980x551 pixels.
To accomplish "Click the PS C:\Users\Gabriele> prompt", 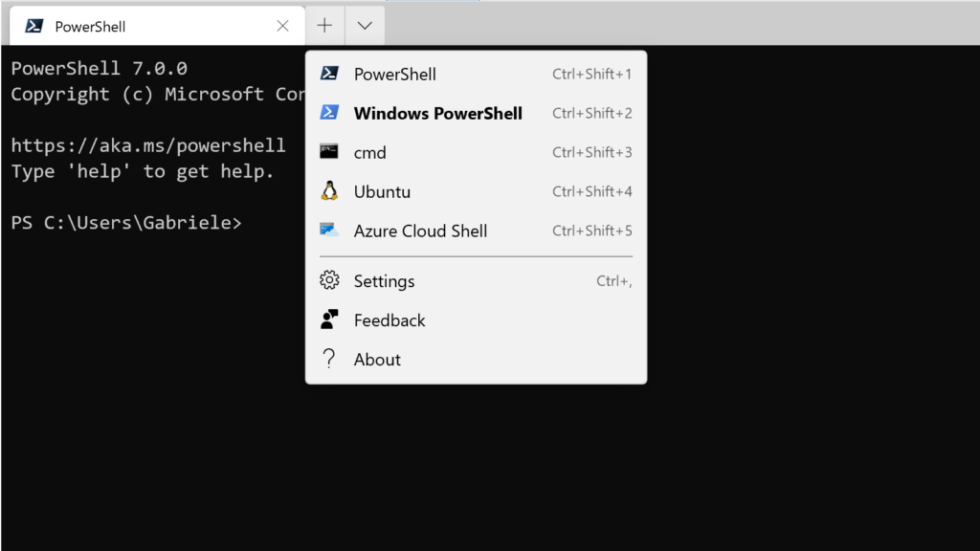I will [x=126, y=223].
